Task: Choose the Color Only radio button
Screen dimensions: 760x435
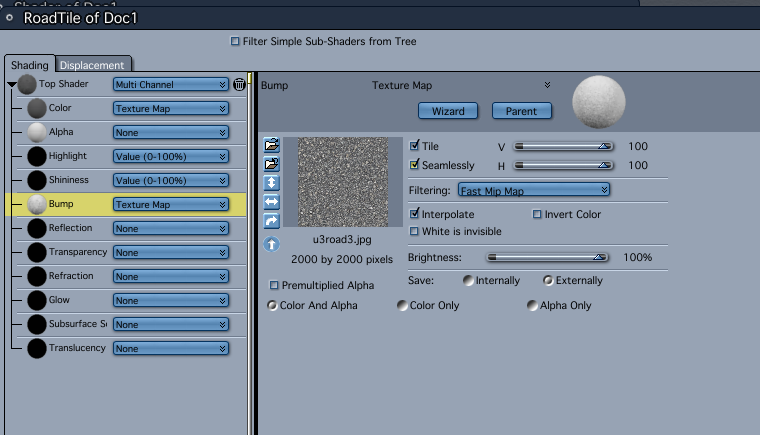Action: pyautogui.click(x=402, y=305)
